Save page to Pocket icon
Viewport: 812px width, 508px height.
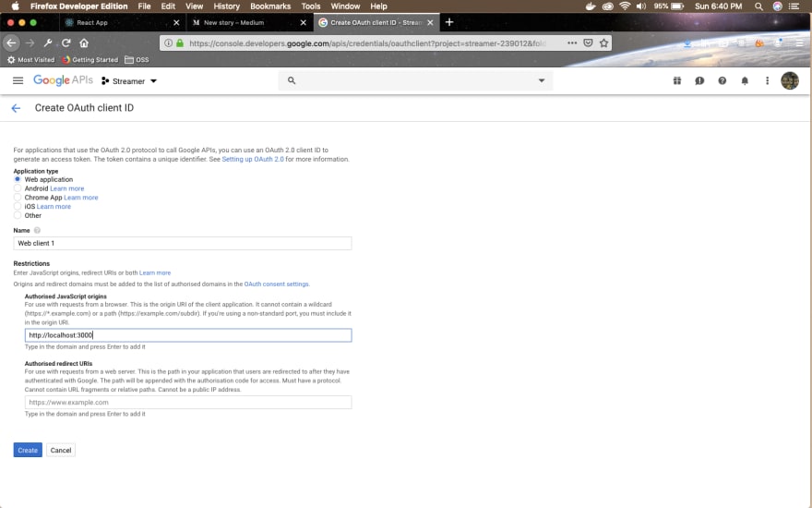point(589,43)
